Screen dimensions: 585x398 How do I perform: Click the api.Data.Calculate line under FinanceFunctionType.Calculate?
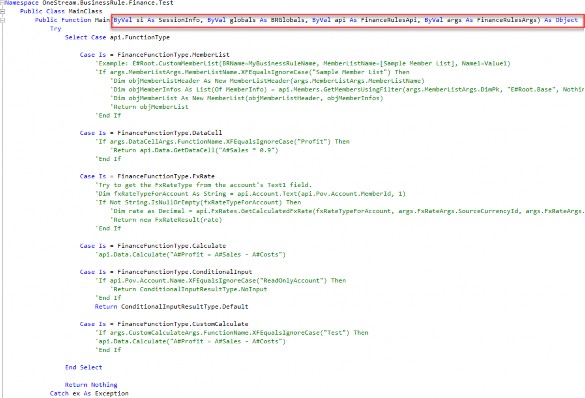190,254
